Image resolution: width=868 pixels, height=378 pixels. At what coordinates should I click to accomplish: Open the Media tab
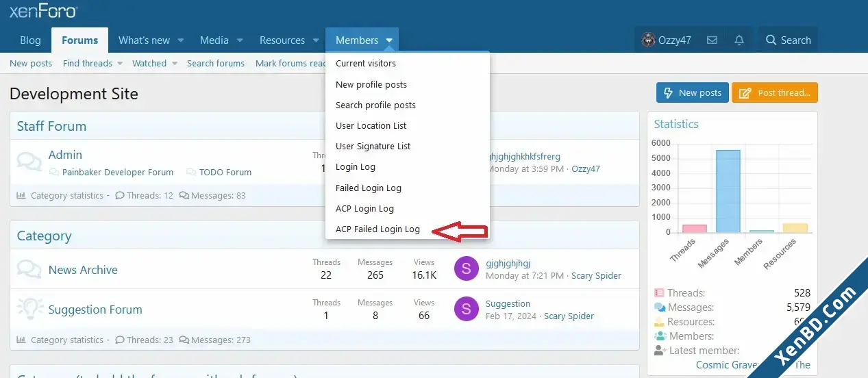coord(214,40)
